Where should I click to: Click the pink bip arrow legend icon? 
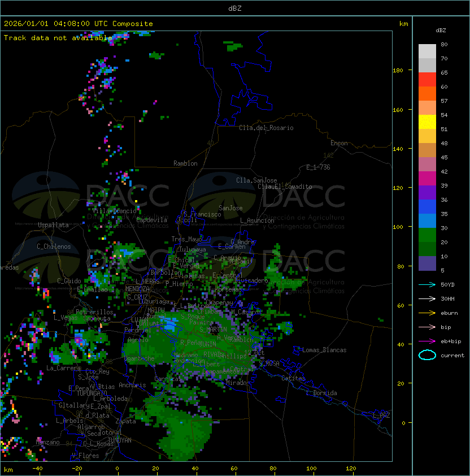427,327
